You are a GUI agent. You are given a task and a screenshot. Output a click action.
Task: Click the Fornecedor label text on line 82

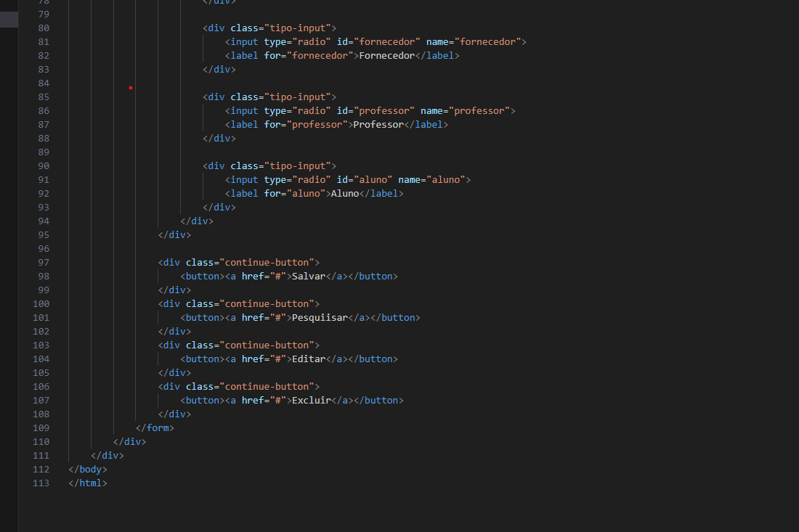point(386,55)
